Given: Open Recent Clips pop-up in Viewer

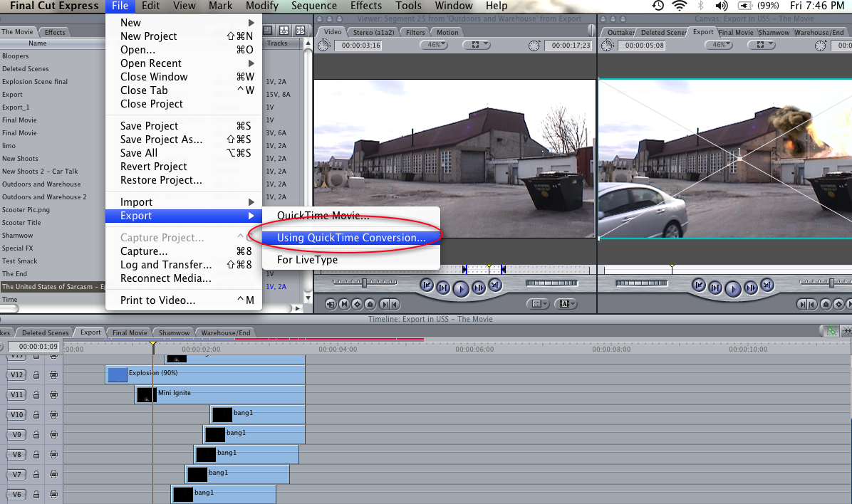Looking at the screenshot, I should pos(538,304).
